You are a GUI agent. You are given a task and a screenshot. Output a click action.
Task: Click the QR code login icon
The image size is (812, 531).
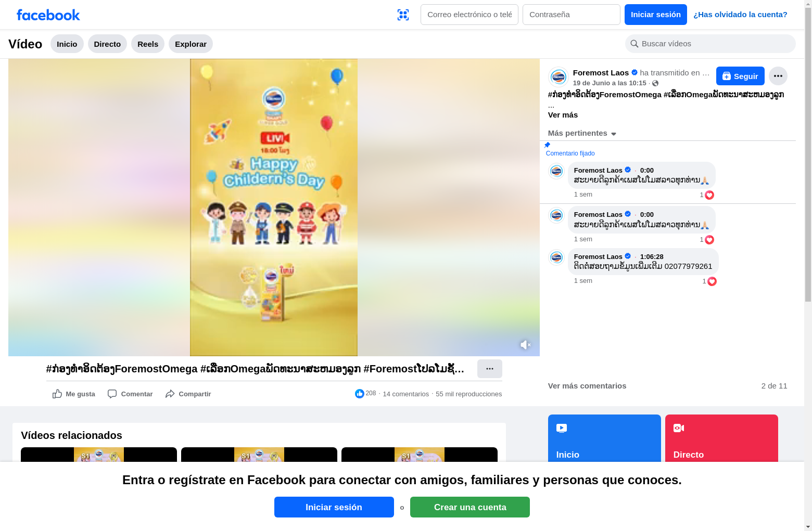[403, 15]
